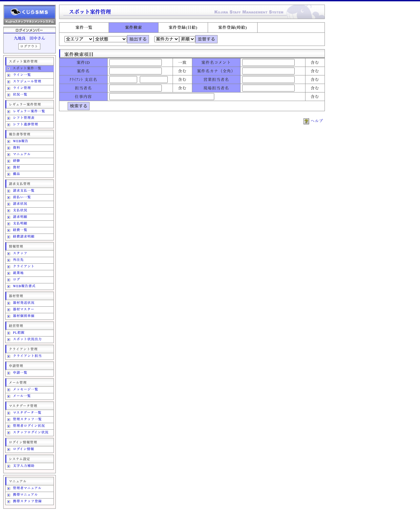Select the 案件登録(時給) tab
Image resolution: width=420 pixels, height=512 pixels.
(232, 28)
